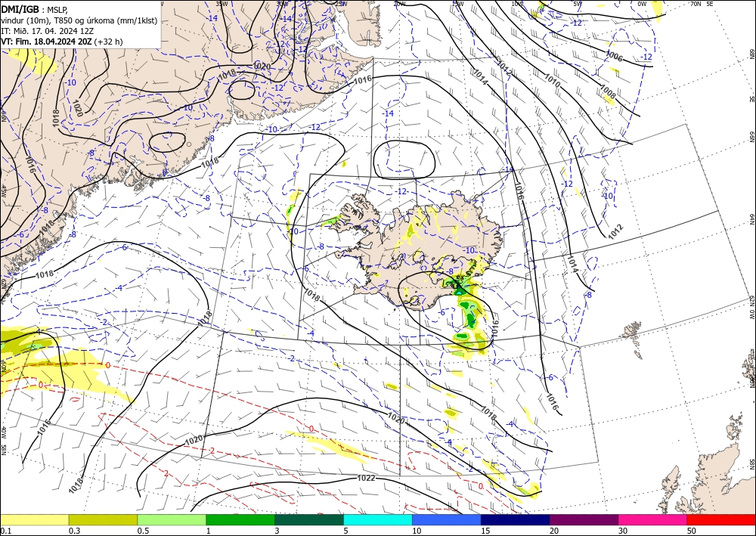Screen dimensions: 756x536
Task: Select the green 1–3 legend color segment
Action: (240, 519)
